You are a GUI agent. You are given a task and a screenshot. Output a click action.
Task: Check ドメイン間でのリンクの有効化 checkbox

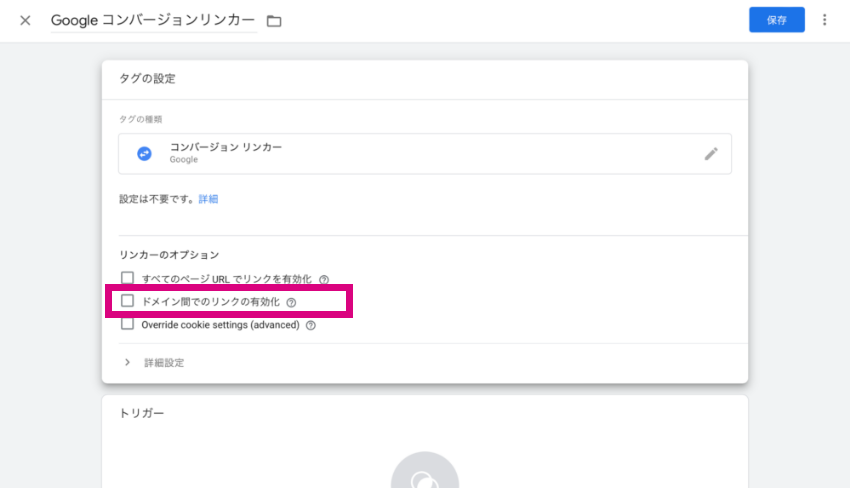[x=127, y=301]
